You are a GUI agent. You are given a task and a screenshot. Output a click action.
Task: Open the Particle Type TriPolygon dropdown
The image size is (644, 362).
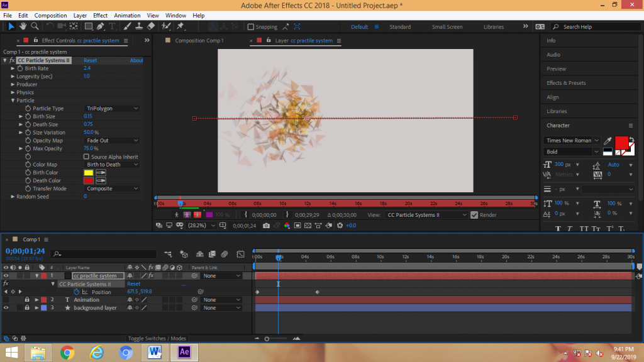coord(112,108)
